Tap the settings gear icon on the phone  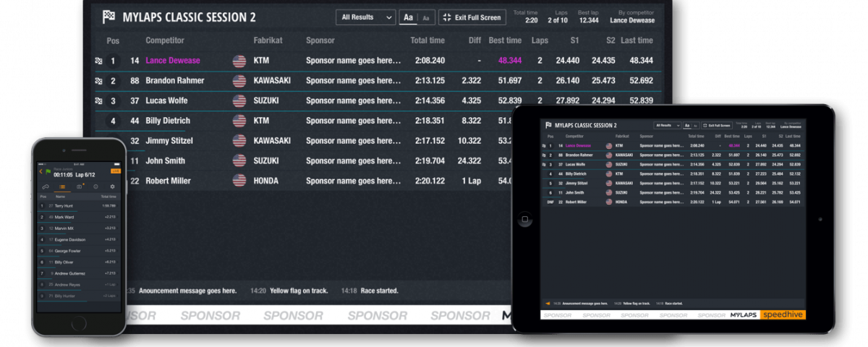[x=112, y=187]
